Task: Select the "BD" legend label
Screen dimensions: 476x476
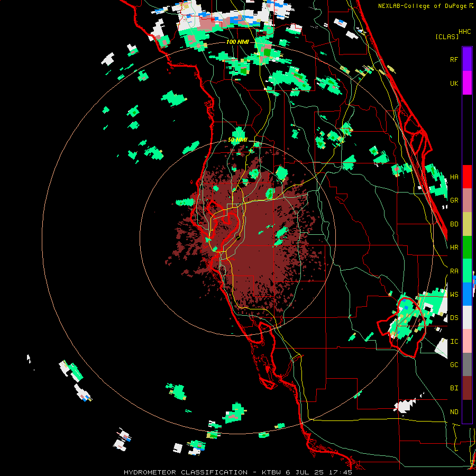Action: pos(454,224)
